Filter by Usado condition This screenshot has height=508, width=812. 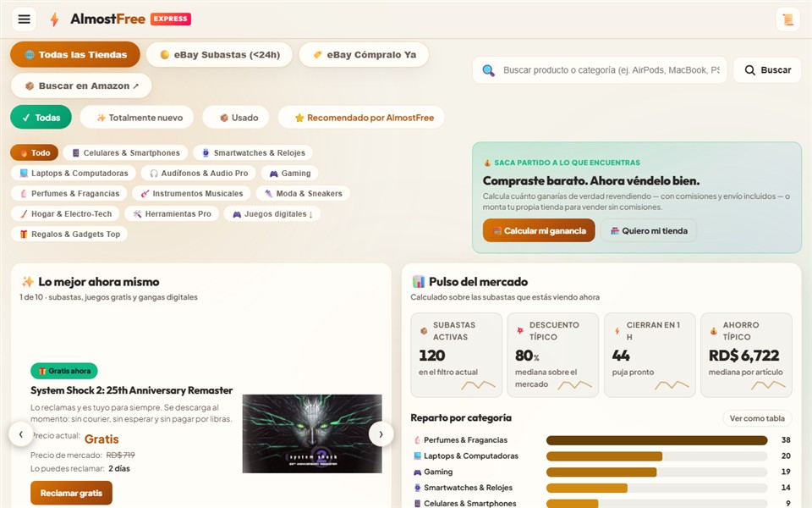point(236,118)
